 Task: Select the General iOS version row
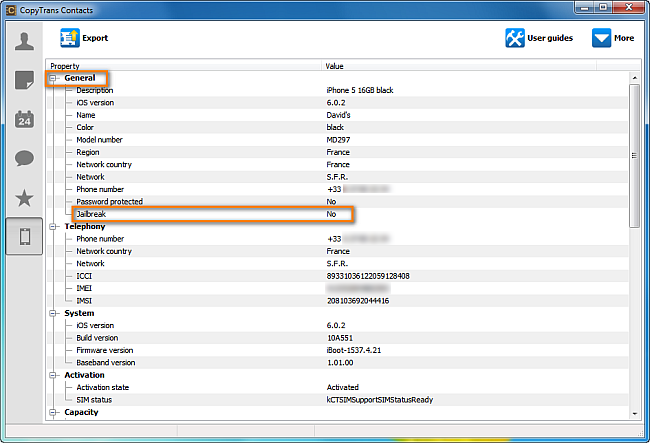coord(338,103)
